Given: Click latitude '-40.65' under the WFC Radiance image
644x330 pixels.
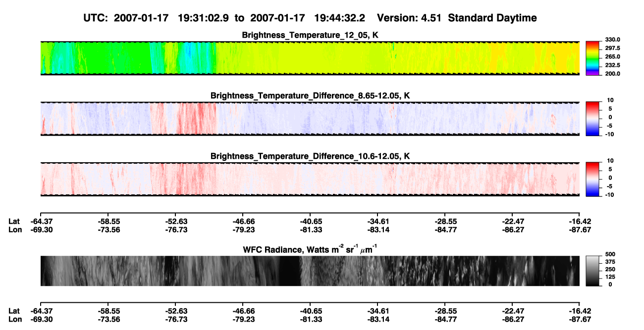Looking at the screenshot, I should tap(310, 311).
